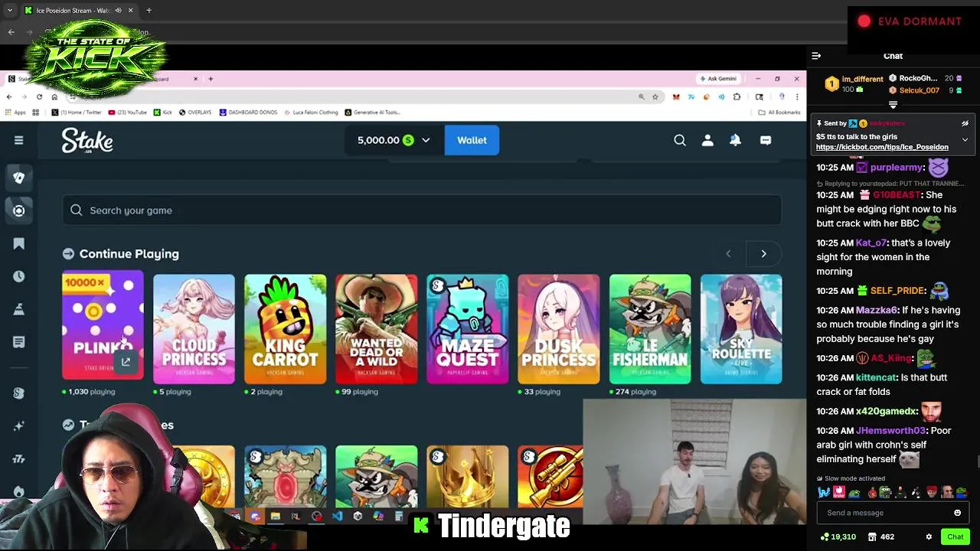Open the Cloud Princess game tile
The height and width of the screenshot is (551, 980).
coord(194,329)
